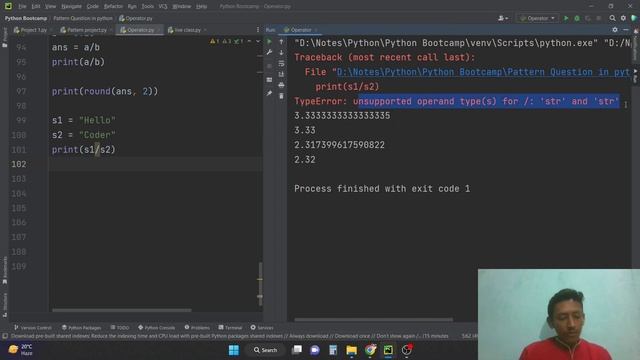Open the Tools menu
This screenshot has height=360, width=640.
click(x=148, y=7)
